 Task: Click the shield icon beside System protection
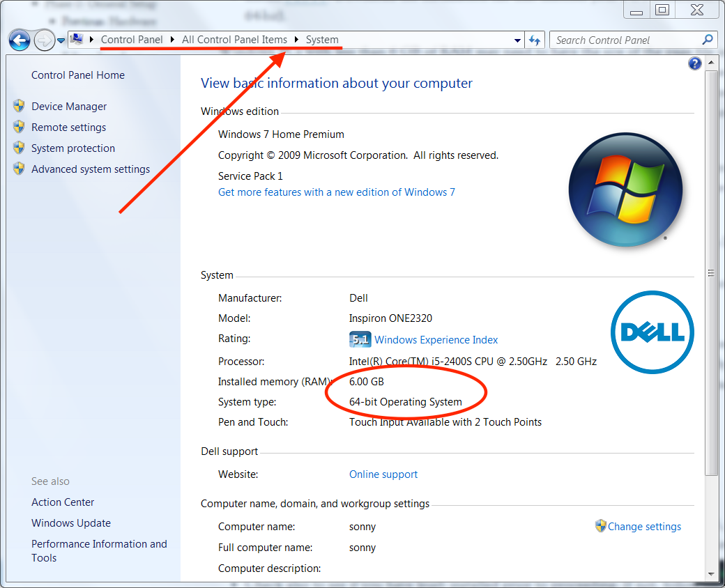click(19, 148)
